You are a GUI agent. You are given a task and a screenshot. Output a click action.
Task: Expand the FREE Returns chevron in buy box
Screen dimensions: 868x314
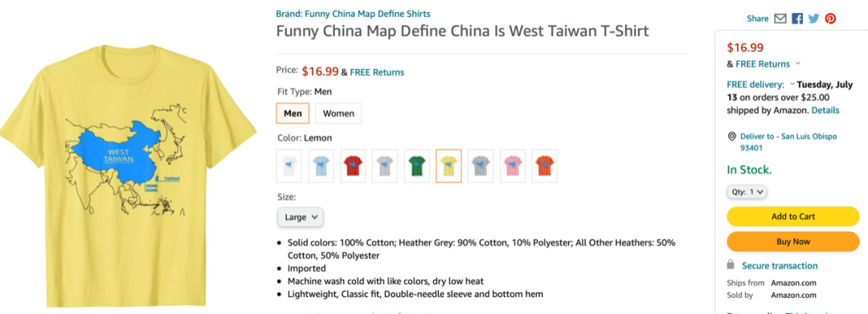(798, 63)
